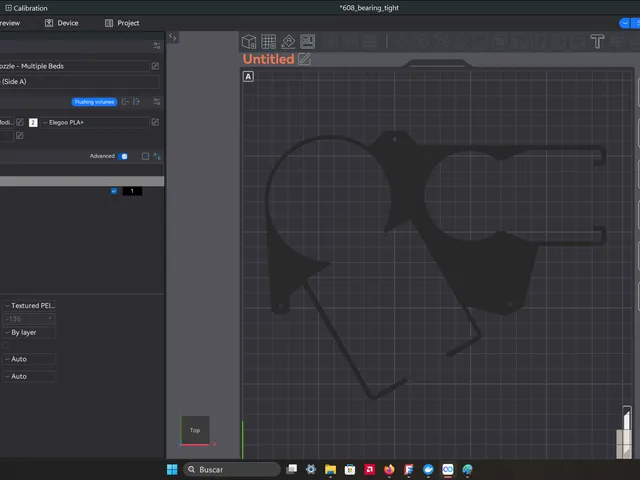
Task: Toggle the Advanced settings switch
Action: [123, 156]
